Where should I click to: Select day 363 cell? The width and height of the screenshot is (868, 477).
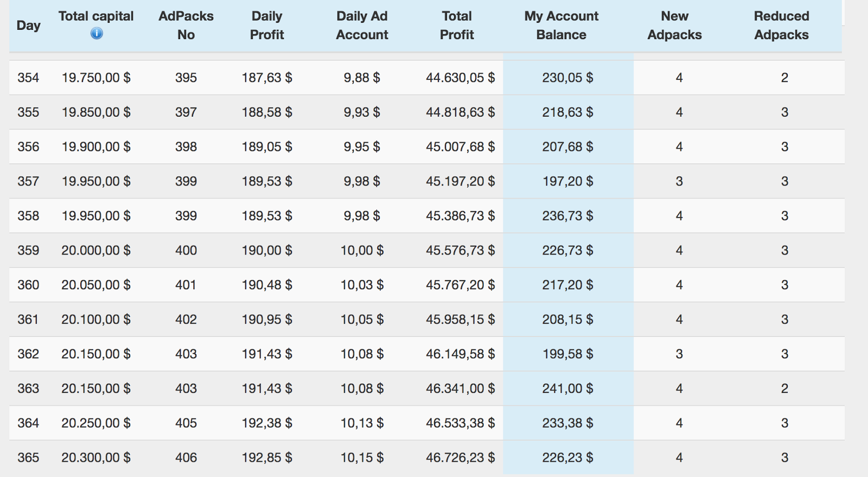coord(28,389)
